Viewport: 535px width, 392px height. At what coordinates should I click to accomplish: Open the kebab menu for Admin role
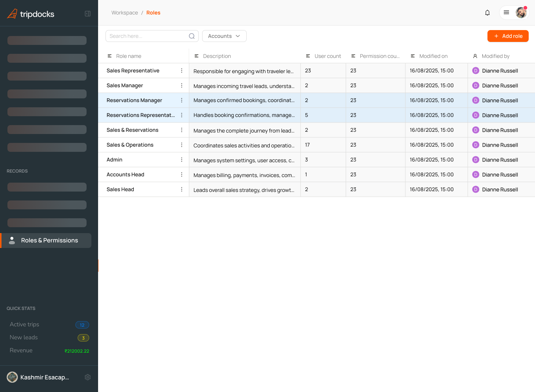pos(182,160)
